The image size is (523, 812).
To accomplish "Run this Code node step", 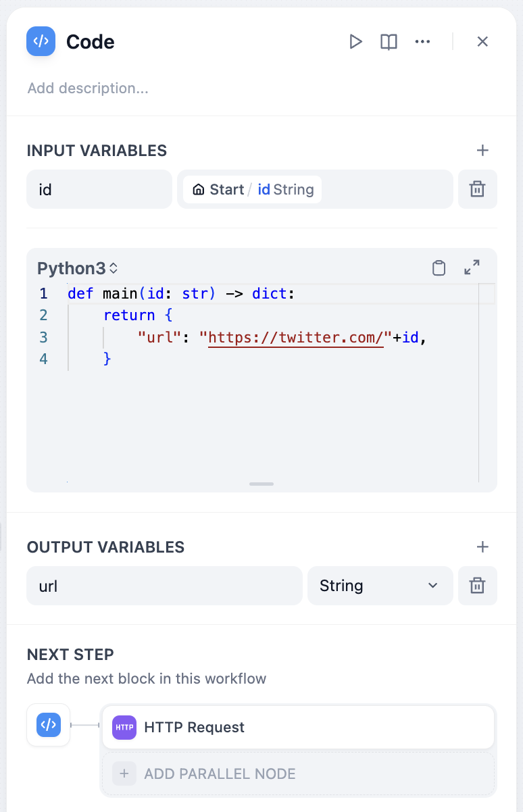I will tap(355, 42).
